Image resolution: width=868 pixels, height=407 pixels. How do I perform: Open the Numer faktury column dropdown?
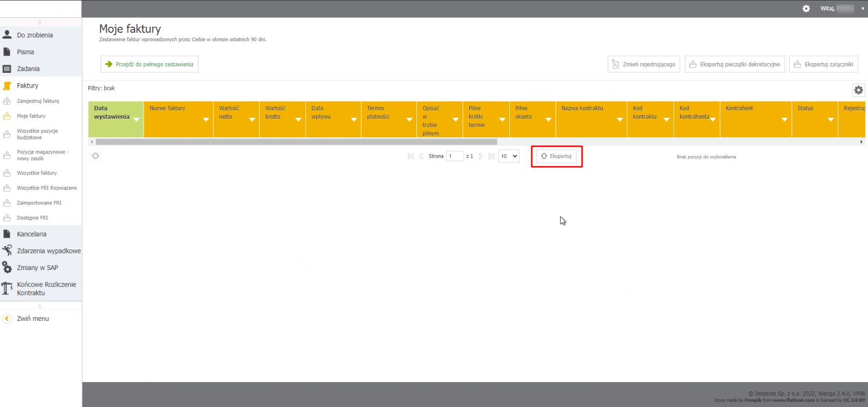(206, 119)
